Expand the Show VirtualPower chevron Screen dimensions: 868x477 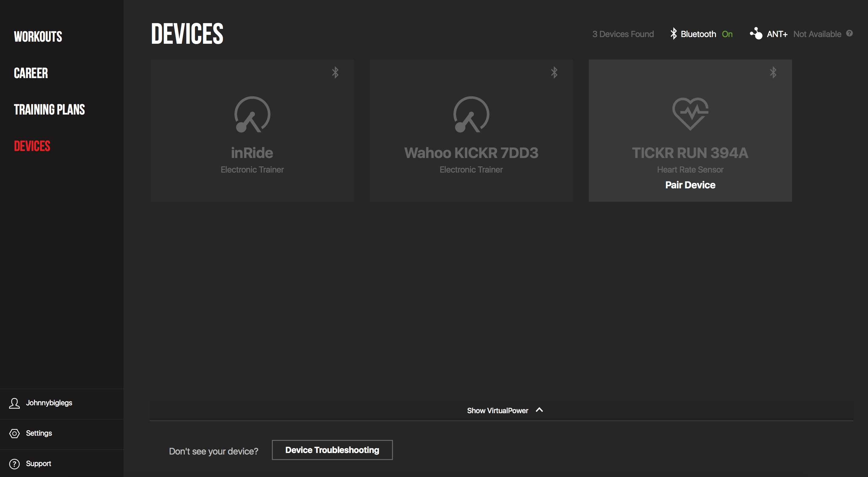539,410
